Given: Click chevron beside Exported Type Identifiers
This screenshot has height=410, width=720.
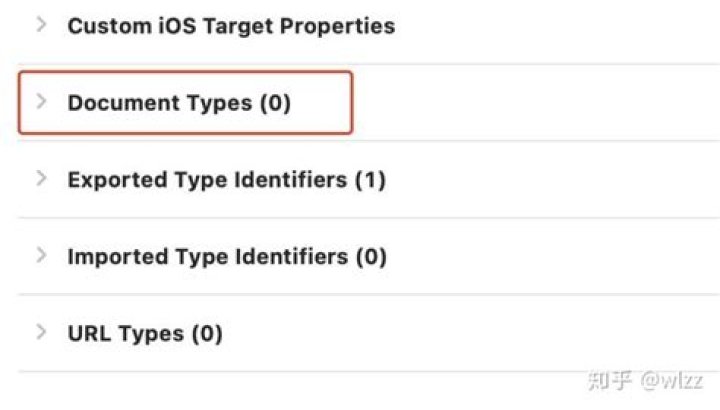Looking at the screenshot, I should tap(41, 178).
